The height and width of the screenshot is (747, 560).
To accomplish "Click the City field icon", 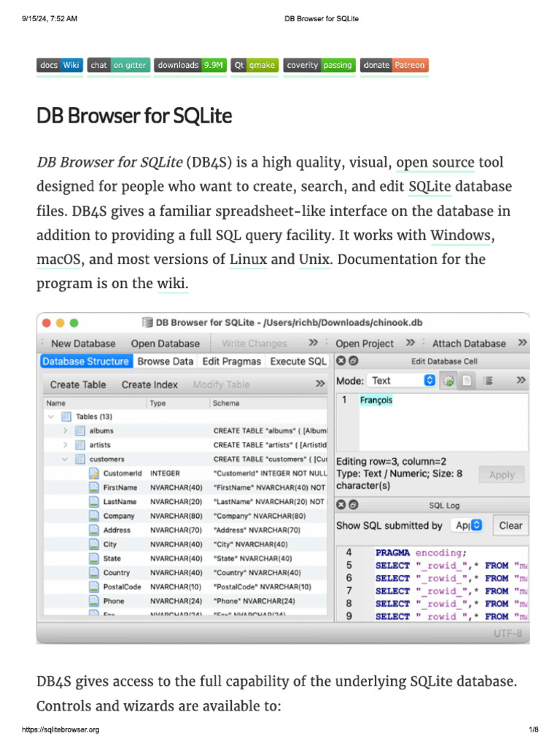I will (x=94, y=544).
